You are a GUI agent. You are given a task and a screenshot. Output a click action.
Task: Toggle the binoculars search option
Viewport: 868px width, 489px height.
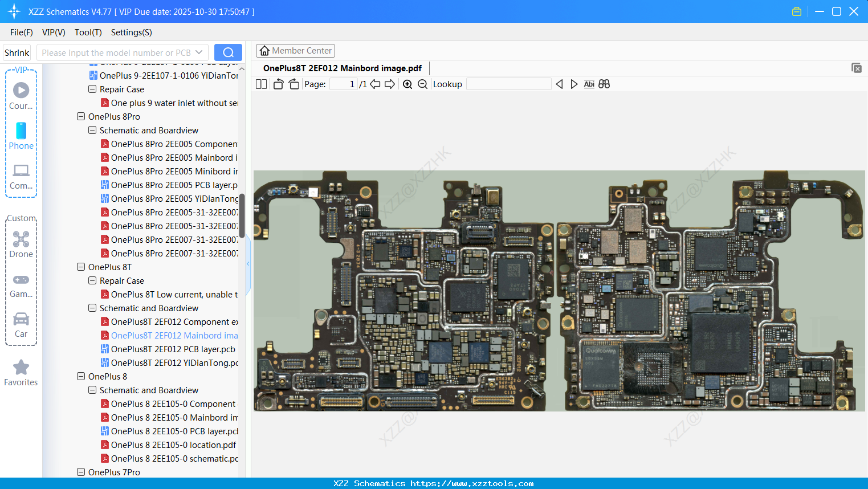pyautogui.click(x=604, y=84)
